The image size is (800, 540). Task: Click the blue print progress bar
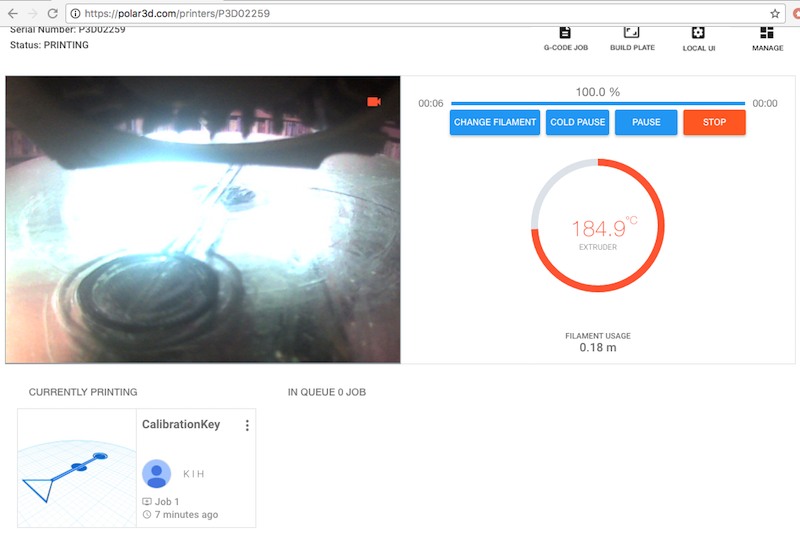[598, 104]
